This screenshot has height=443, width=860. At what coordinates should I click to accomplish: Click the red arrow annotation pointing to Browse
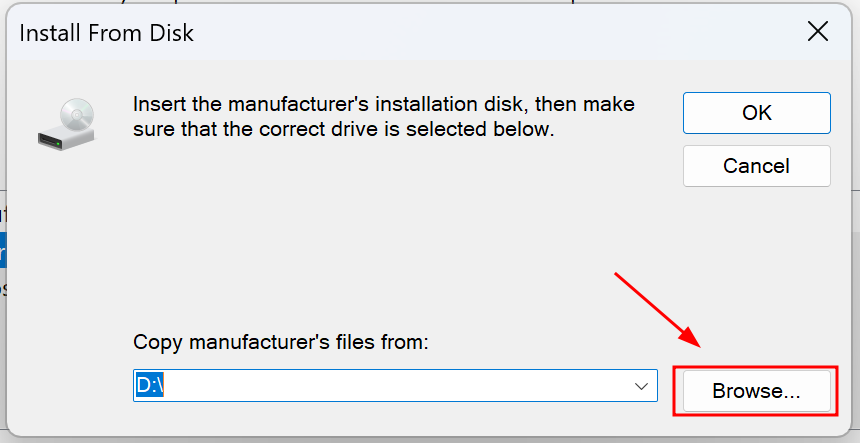(658, 309)
